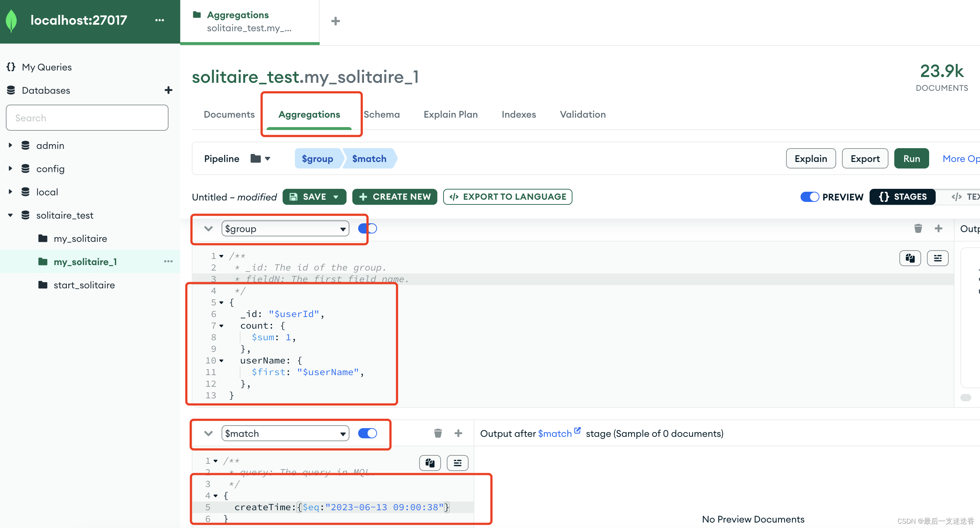Switch to the Schema tab
980x528 pixels.
382,114
